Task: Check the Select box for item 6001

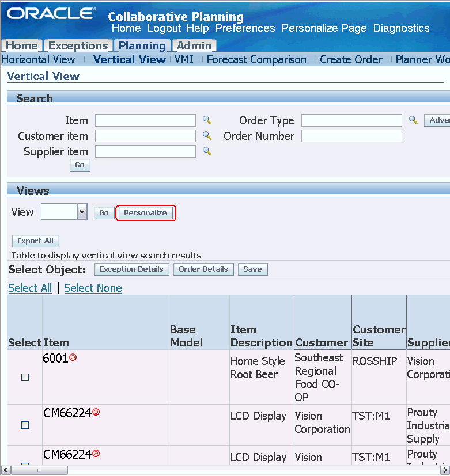Action: [x=25, y=378]
